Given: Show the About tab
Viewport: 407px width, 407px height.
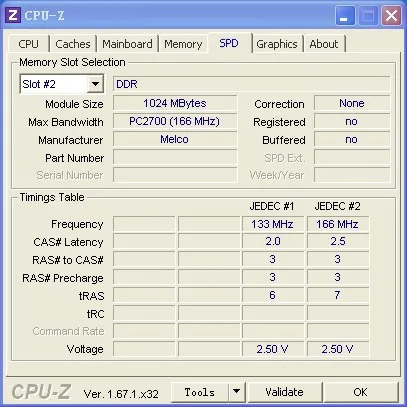Looking at the screenshot, I should (324, 44).
